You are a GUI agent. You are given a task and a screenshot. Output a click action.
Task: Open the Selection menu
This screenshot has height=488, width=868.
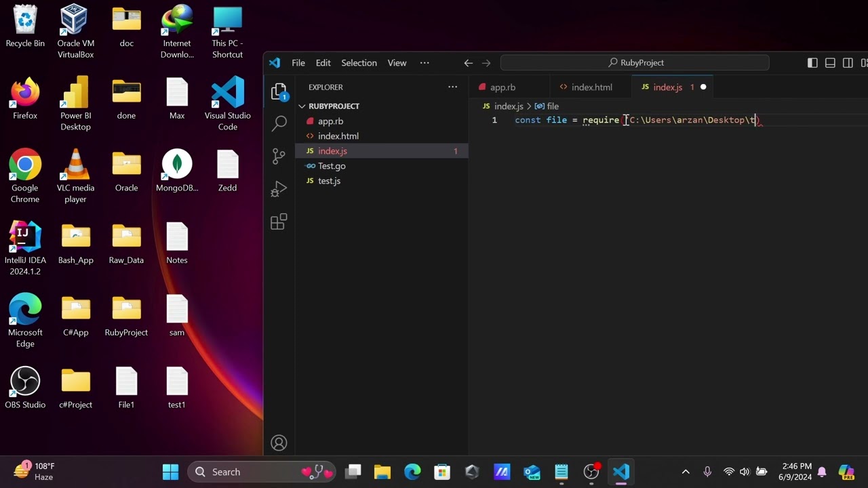[x=359, y=63]
